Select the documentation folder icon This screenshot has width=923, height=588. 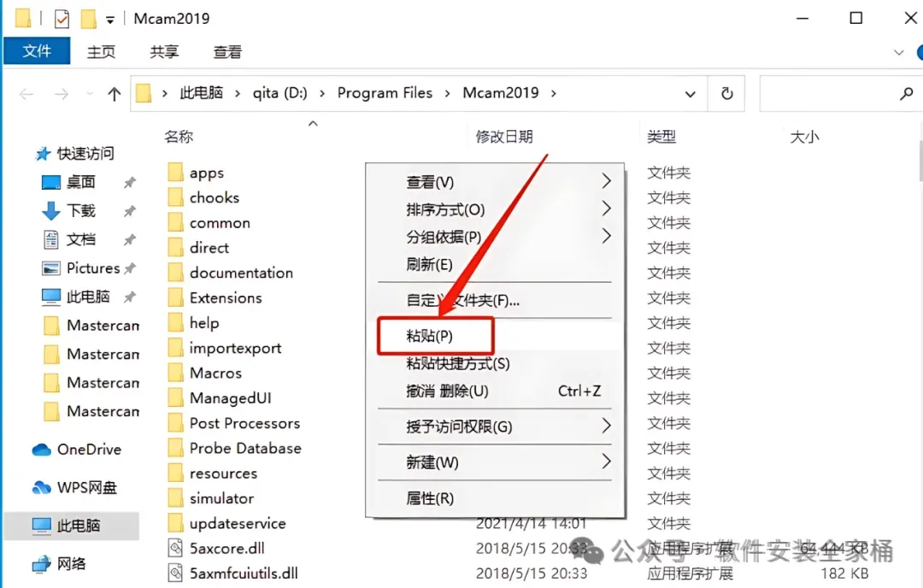coord(175,273)
